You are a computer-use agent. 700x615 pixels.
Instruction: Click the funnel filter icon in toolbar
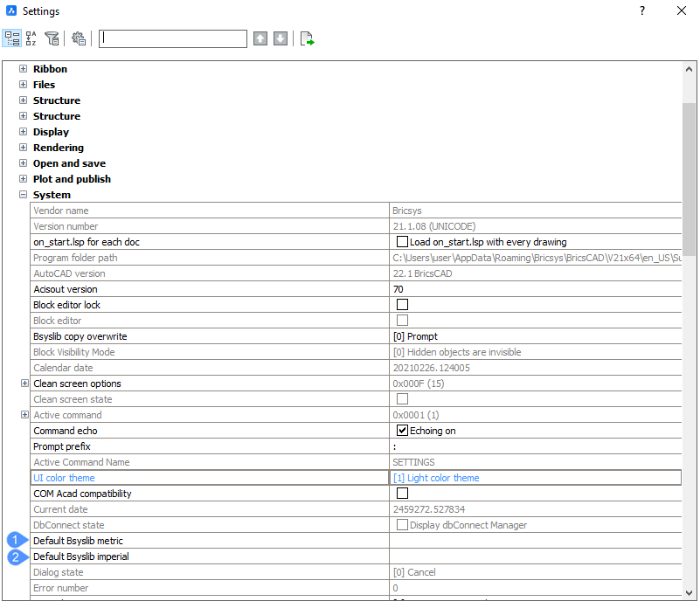pos(52,38)
